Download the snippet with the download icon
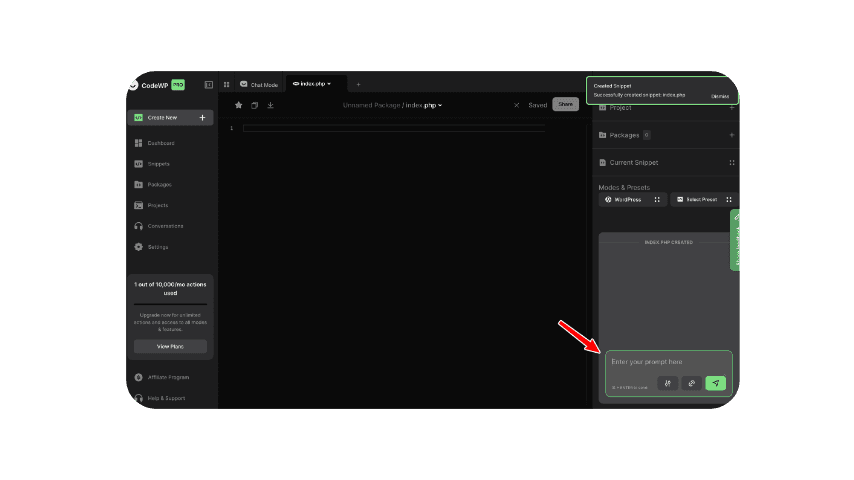Image resolution: width=854 pixels, height=480 pixels. click(270, 105)
